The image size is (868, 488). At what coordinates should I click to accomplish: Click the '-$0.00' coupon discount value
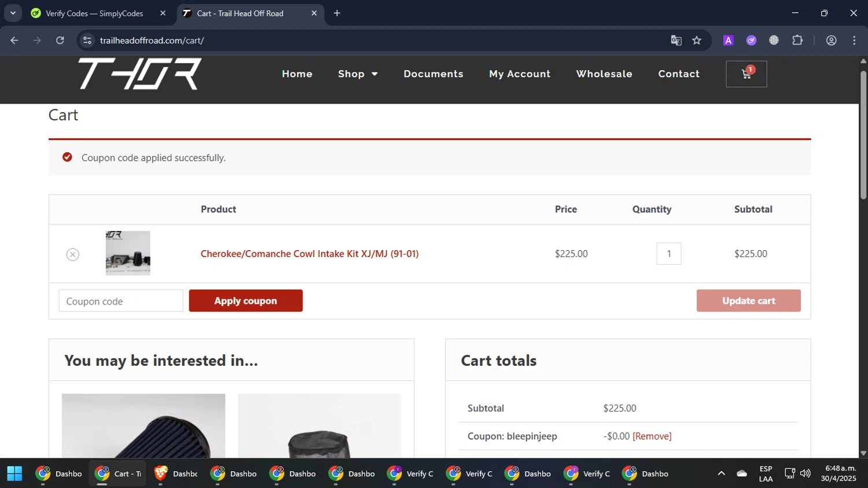pyautogui.click(x=616, y=436)
